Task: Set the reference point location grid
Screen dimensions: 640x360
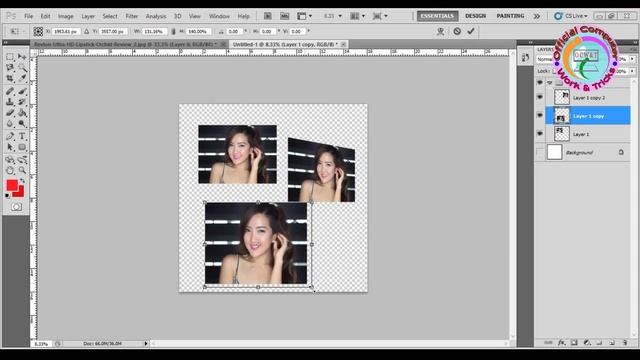Action: click(x=38, y=31)
